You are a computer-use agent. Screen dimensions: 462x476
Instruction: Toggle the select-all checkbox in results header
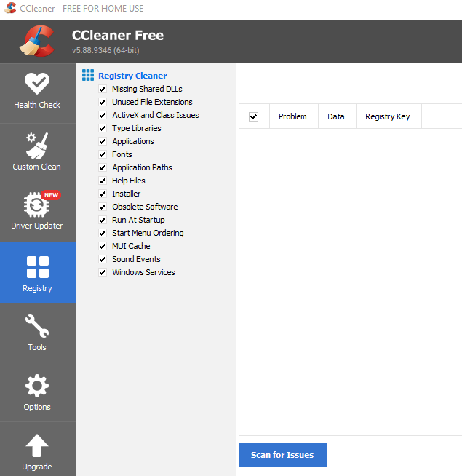coord(253,116)
